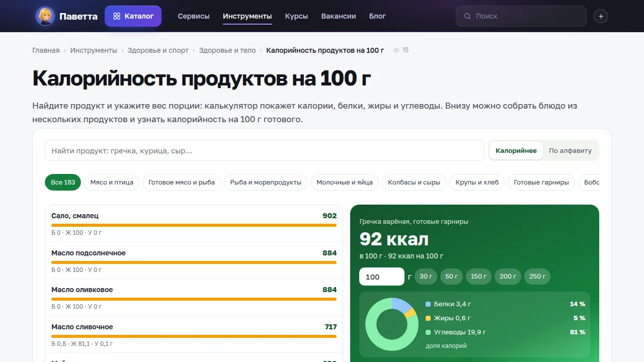Open the Паветта avatar logo
This screenshot has height=362, width=644.
point(45,16)
